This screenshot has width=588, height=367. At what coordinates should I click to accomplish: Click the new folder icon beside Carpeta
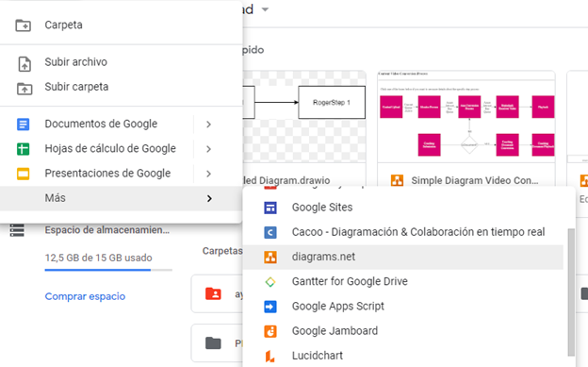pyautogui.click(x=24, y=25)
